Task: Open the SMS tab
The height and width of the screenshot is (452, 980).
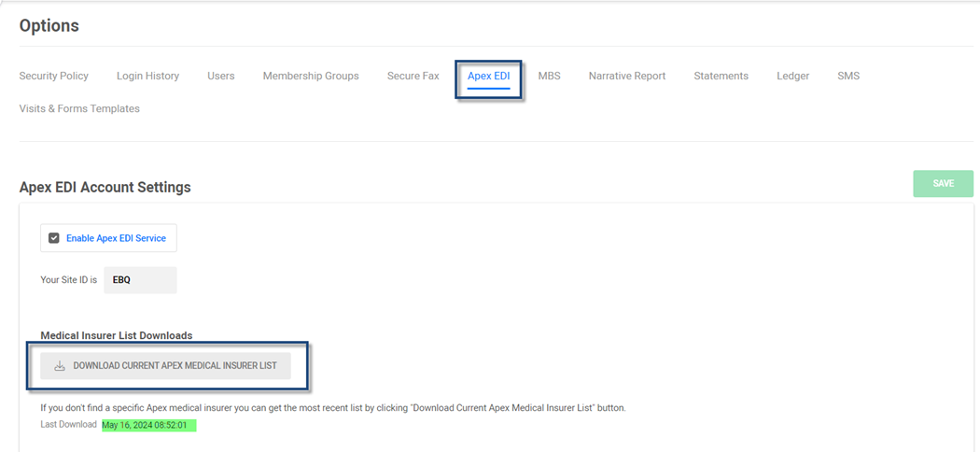Action: click(848, 76)
